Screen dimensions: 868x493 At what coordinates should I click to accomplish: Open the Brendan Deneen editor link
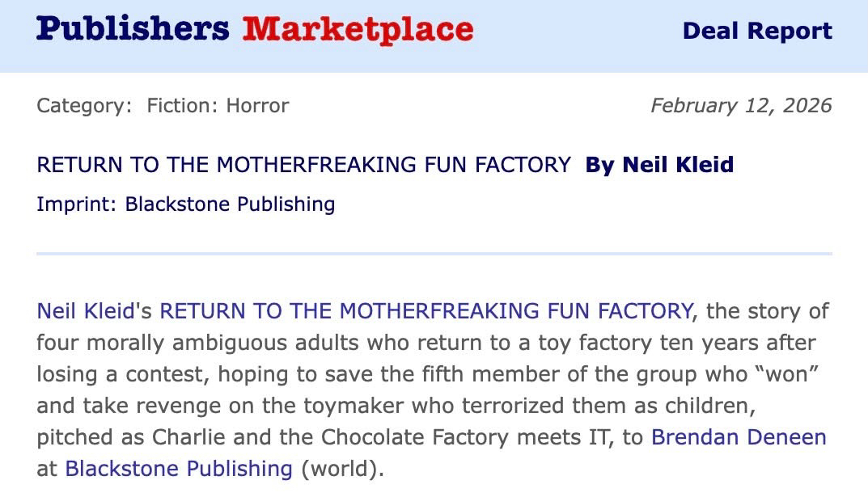[x=739, y=437]
